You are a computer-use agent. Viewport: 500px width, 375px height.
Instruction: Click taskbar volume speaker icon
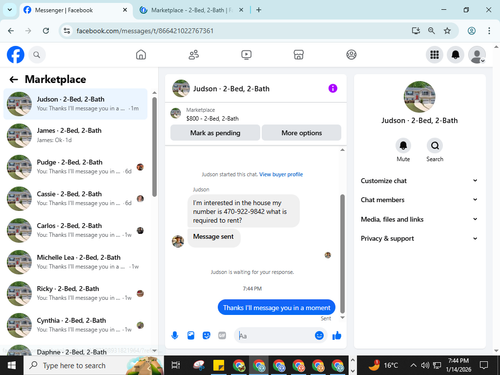click(425, 365)
